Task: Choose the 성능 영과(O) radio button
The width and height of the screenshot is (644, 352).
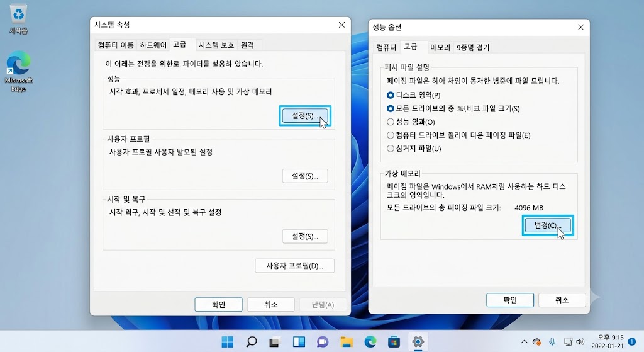Action: [x=391, y=122]
